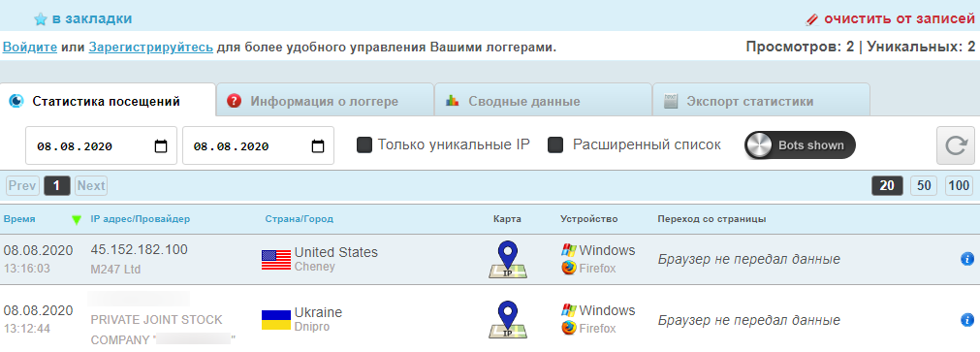Open calendar picker of second date field
The image size is (980, 352).
click(x=318, y=146)
